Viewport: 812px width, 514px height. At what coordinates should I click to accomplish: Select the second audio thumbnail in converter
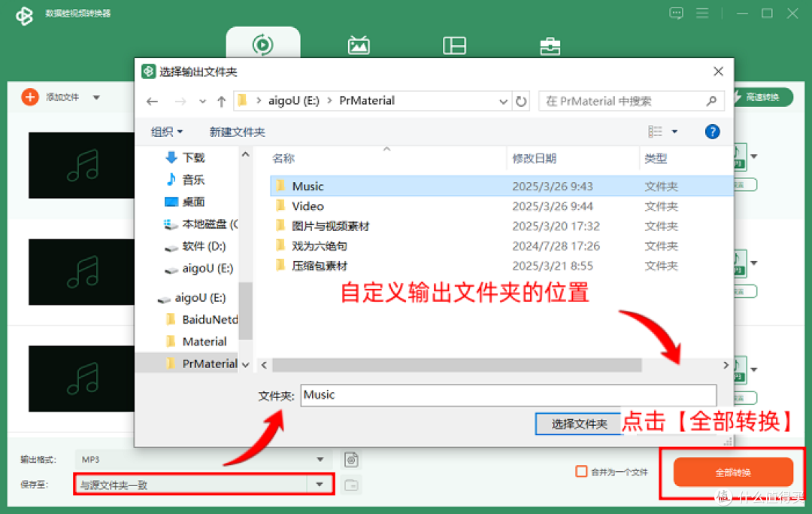point(81,272)
